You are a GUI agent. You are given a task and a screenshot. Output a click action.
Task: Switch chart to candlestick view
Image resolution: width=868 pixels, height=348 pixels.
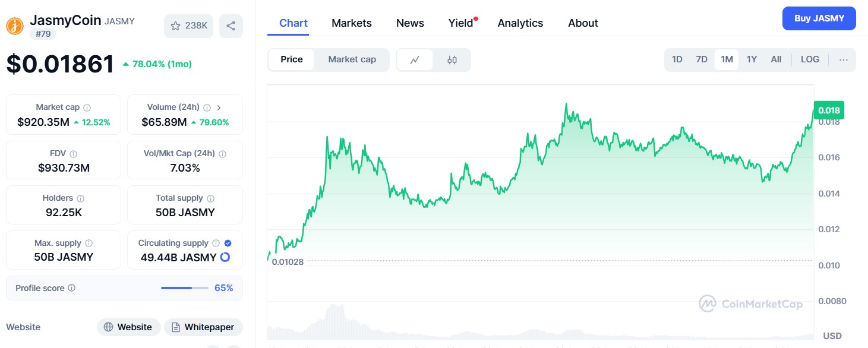(x=452, y=59)
